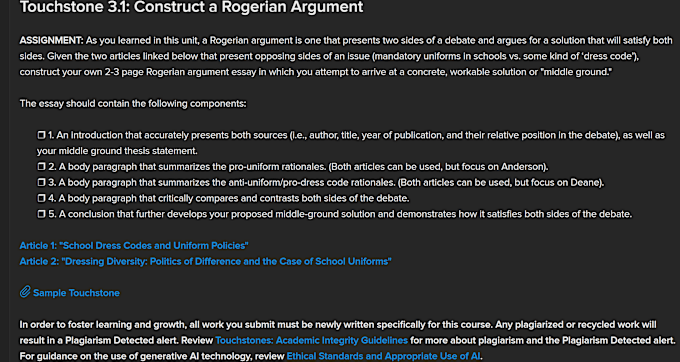Open Article 2 Dressing Diversity link

pyautogui.click(x=205, y=261)
